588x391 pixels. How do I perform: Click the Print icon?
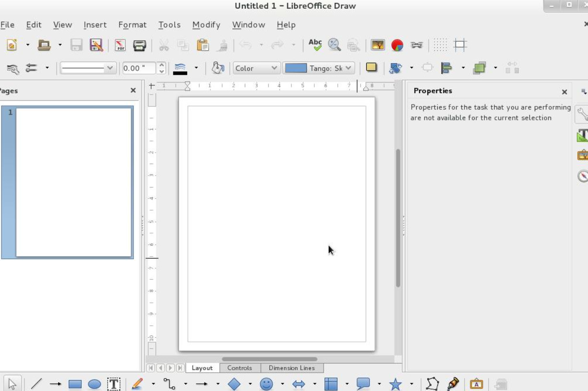click(x=139, y=45)
